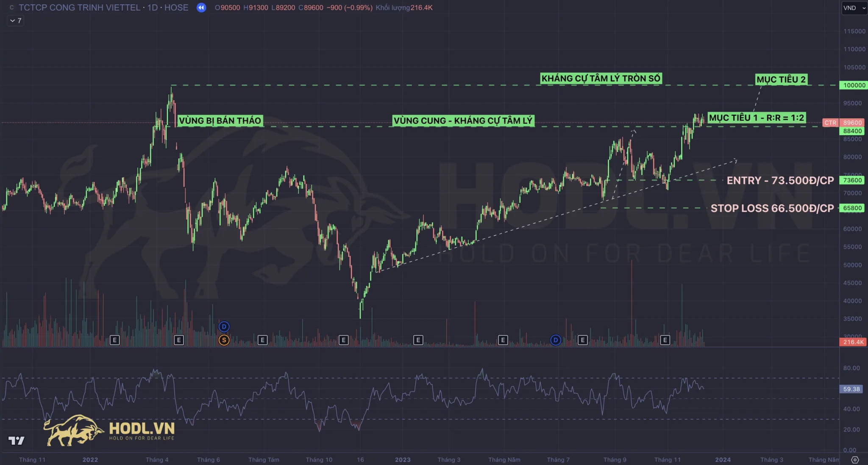
Task: Click the earnings E marker near 2022
Action: click(x=114, y=340)
